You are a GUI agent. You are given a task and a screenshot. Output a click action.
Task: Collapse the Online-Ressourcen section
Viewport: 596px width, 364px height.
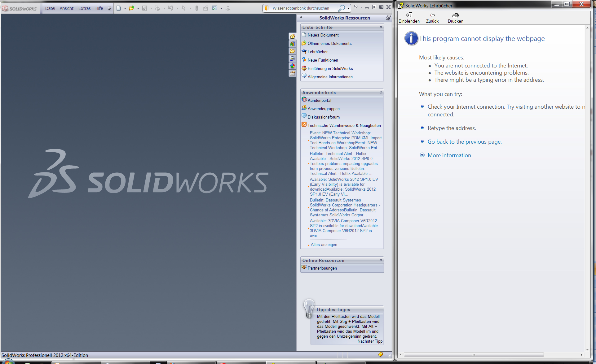381,260
